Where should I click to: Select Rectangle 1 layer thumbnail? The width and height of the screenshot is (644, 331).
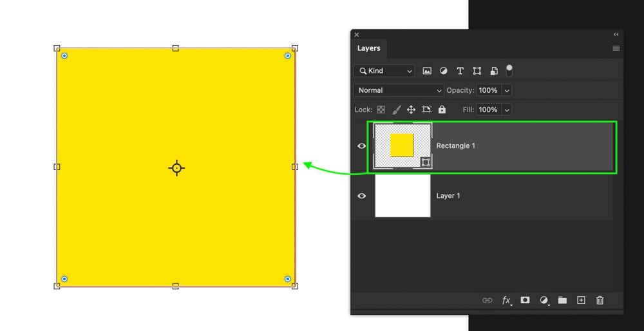402,146
